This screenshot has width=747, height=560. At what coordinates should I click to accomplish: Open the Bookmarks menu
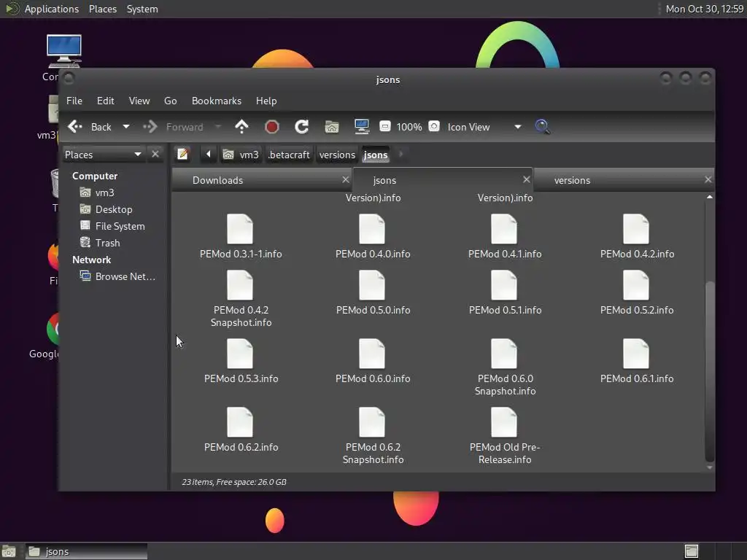point(216,101)
